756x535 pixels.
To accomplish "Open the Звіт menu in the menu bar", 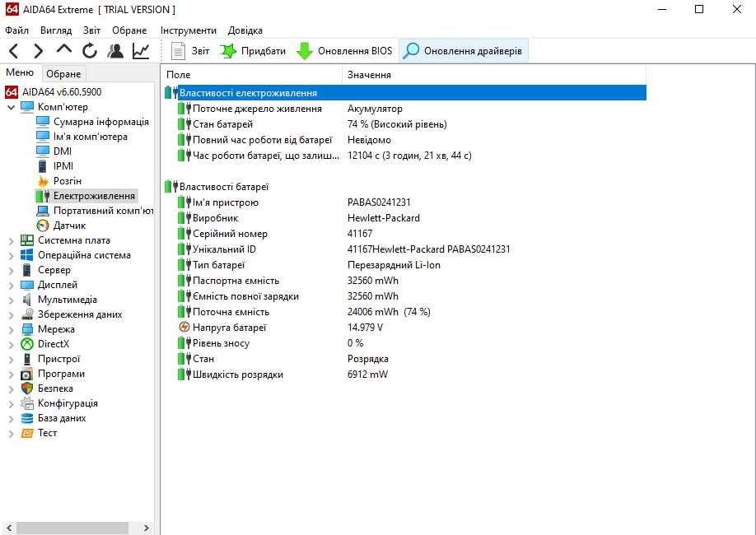I will click(x=91, y=30).
